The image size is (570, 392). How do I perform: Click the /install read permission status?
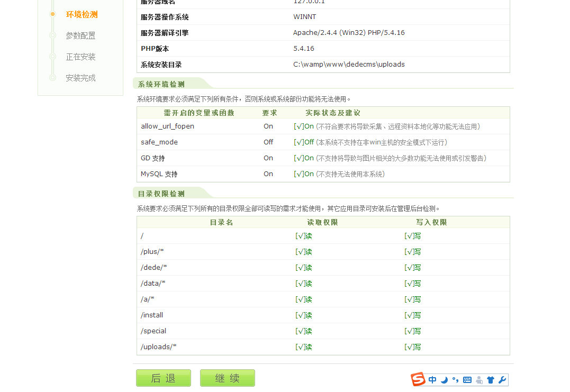(304, 315)
